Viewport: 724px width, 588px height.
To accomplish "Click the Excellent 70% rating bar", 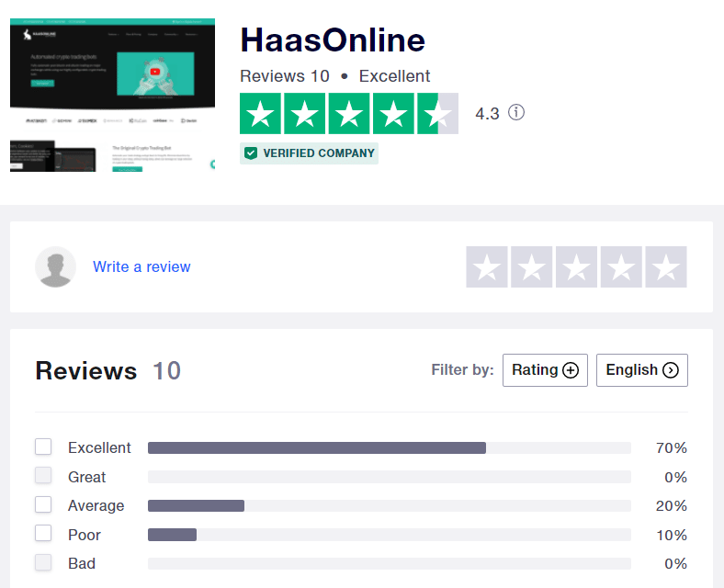I will [390, 447].
